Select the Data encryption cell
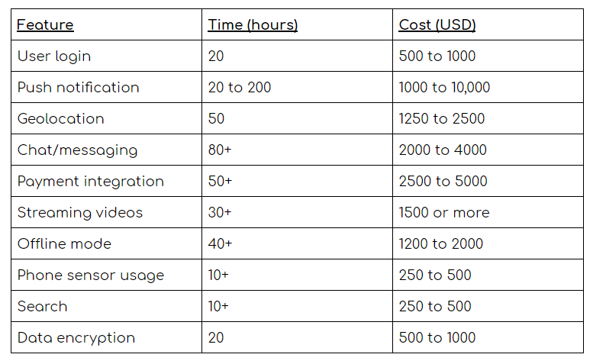 pos(76,338)
